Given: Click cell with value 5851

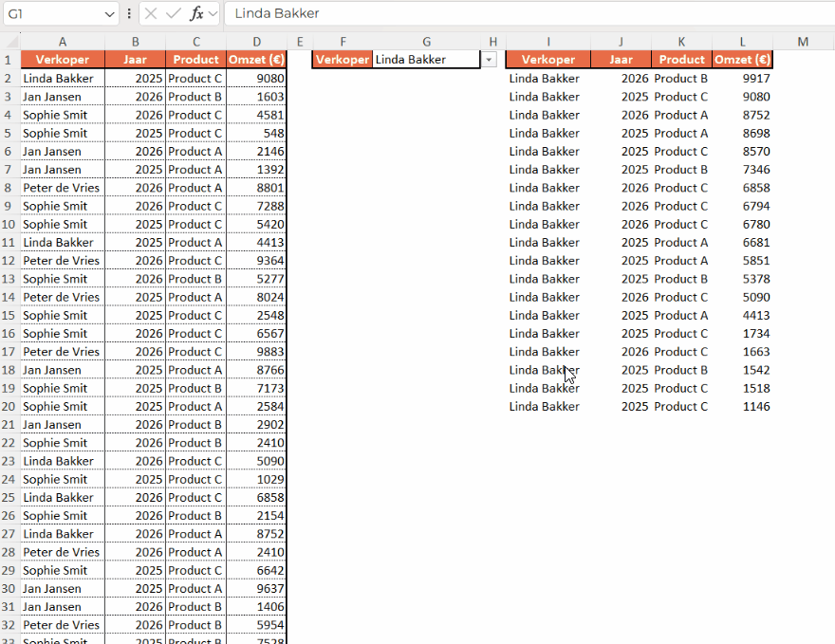Looking at the screenshot, I should pos(742,261).
